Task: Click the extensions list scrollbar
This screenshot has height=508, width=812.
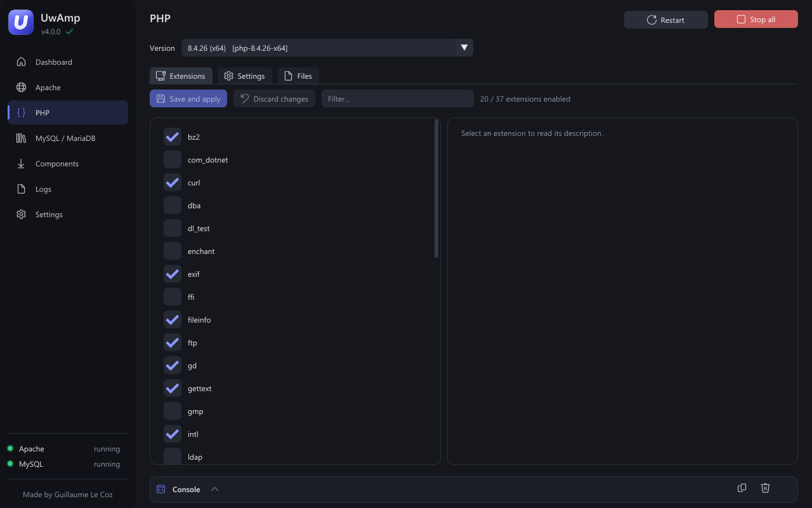Action: [436, 189]
